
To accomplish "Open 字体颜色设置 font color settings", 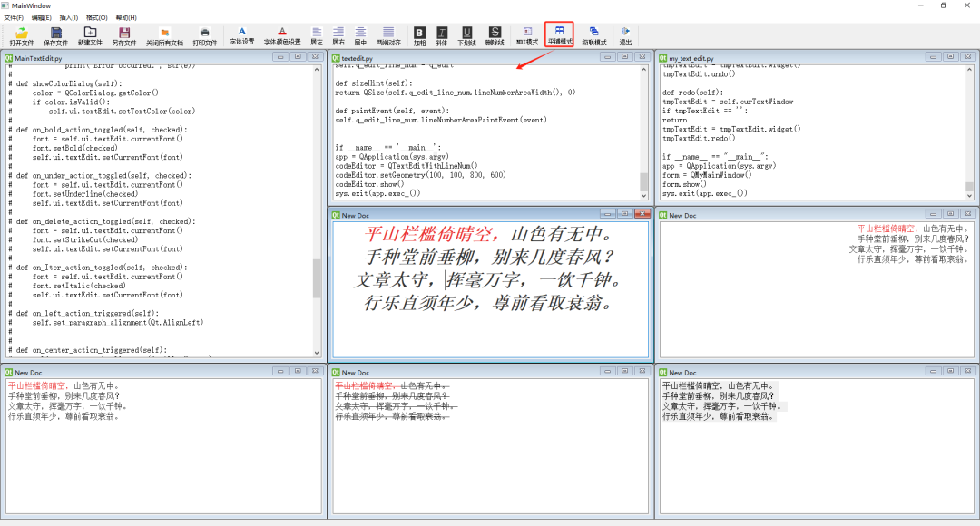I will [x=282, y=36].
